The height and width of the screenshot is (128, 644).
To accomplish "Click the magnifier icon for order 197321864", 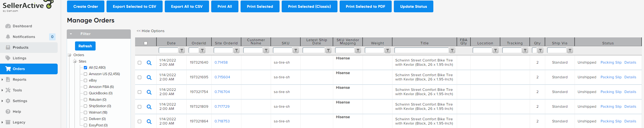I will [149, 122].
